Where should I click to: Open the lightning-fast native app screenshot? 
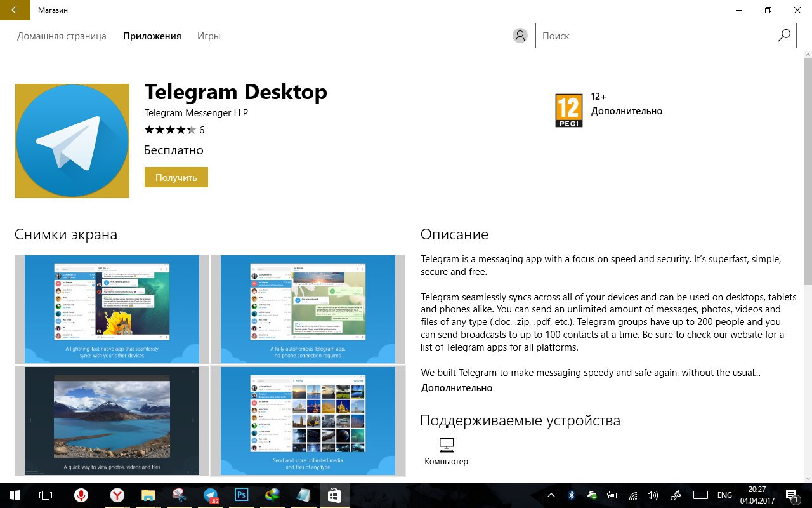112,309
